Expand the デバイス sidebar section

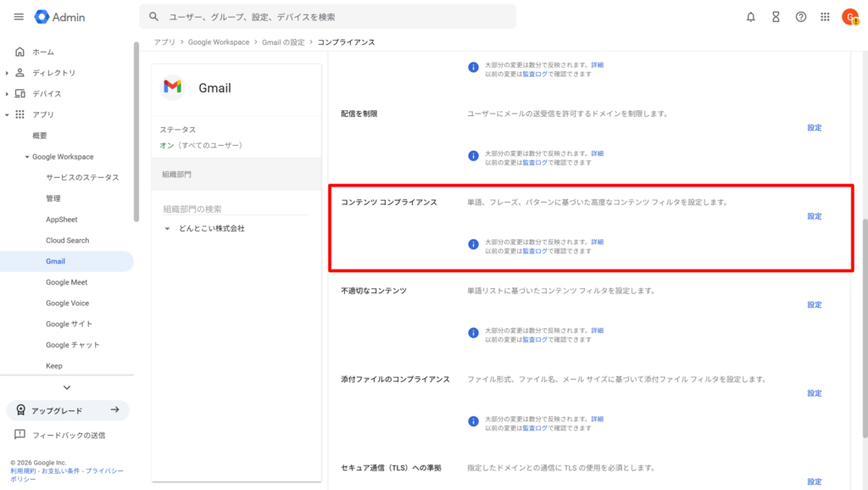(x=8, y=94)
